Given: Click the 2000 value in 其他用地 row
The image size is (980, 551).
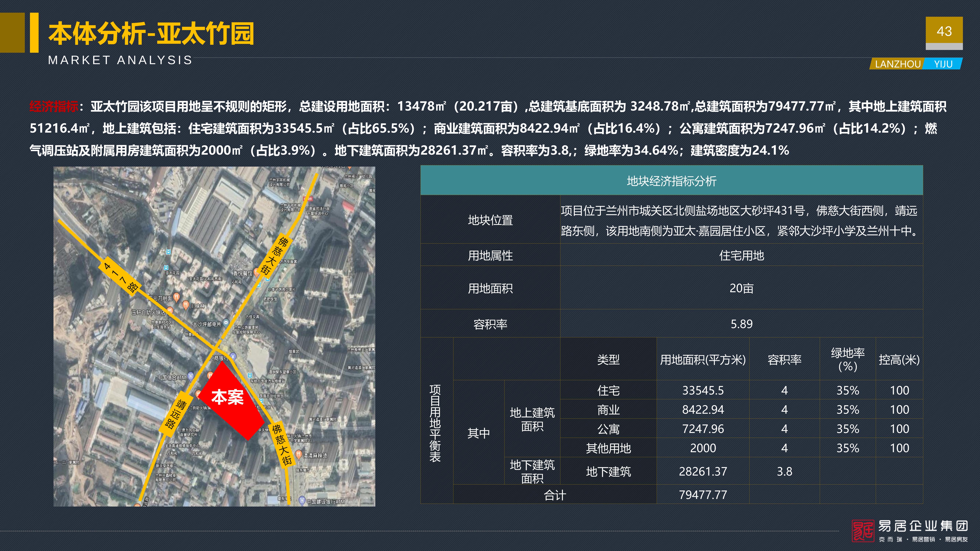Looking at the screenshot, I should 703,448.
